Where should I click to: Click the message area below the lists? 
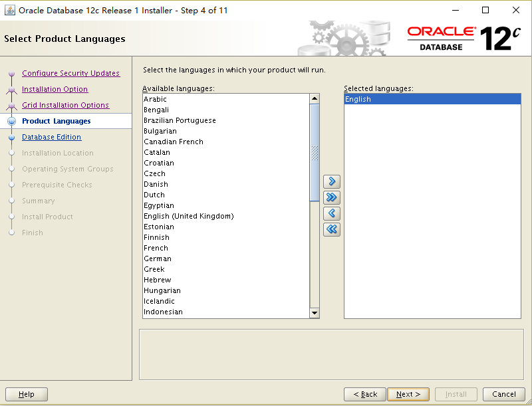[331, 354]
